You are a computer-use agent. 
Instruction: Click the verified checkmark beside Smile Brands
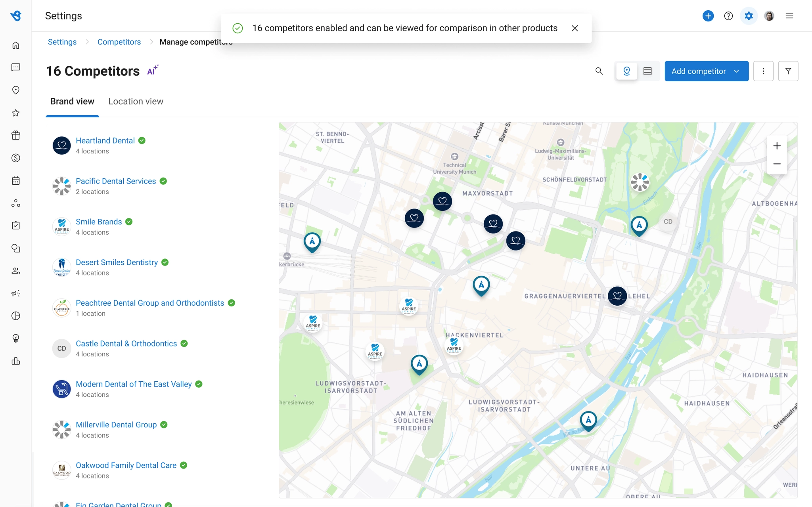[129, 222]
